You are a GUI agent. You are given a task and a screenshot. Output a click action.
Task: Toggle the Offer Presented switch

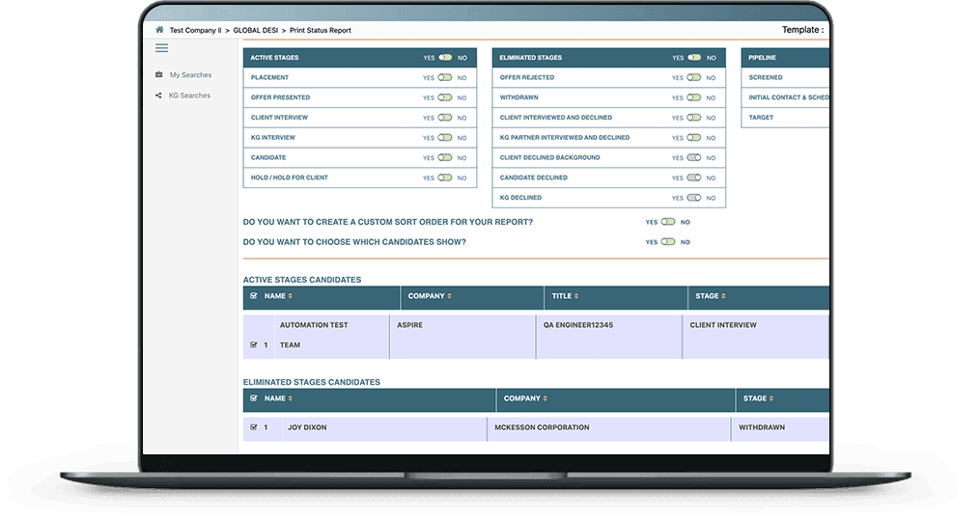pyautogui.click(x=445, y=97)
